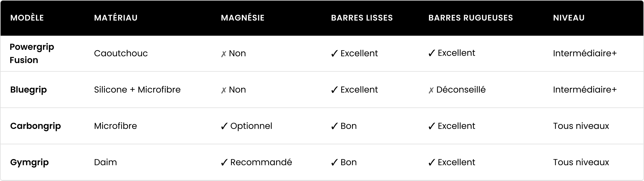The image size is (644, 181).
Task: Click Powergrip Fusion's Barres Lisses checkmark
Action: (334, 54)
